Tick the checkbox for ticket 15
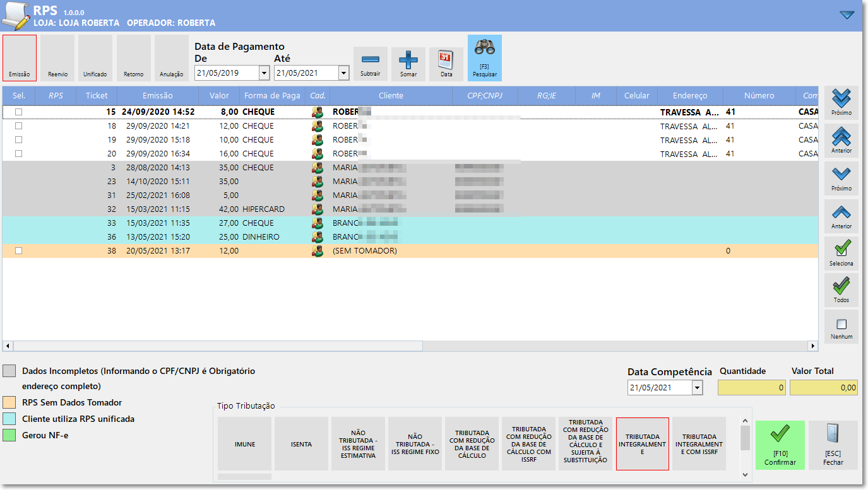This screenshot has height=490, width=868. click(x=19, y=112)
